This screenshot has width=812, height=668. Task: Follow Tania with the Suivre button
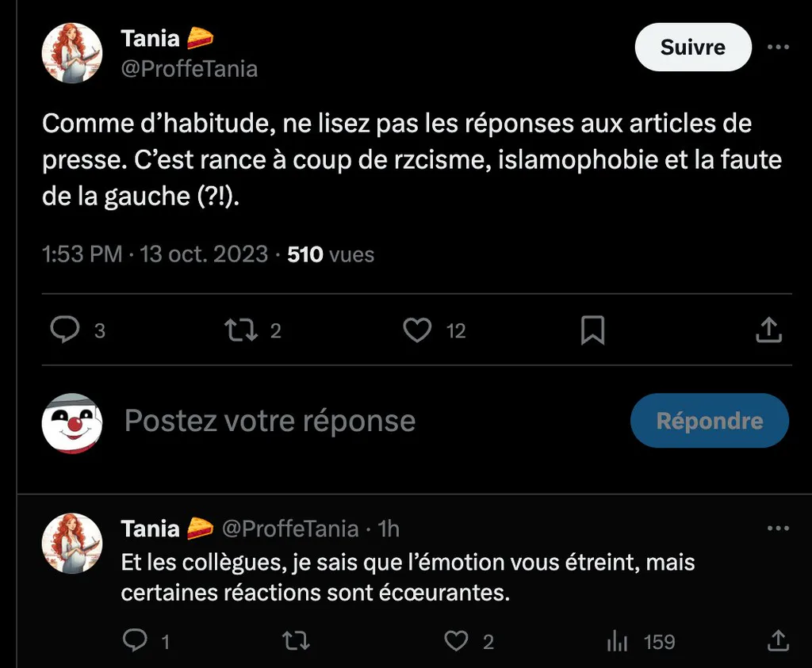coord(693,47)
